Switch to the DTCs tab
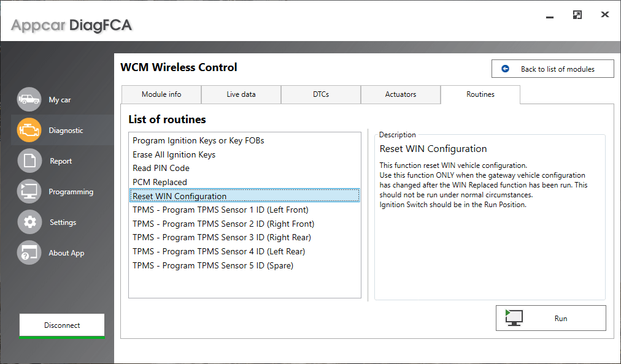Screen dimensions: 621x364 click(321, 94)
